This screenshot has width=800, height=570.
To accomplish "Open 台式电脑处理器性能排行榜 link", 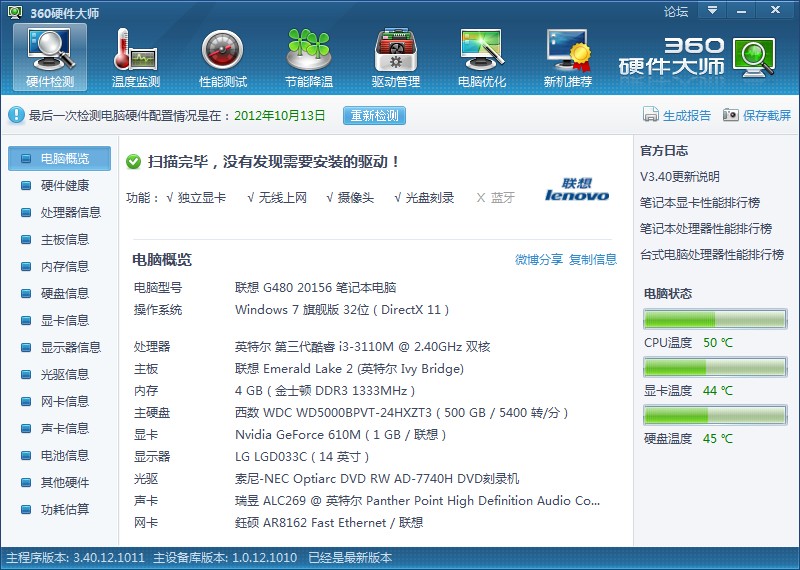I will (712, 255).
